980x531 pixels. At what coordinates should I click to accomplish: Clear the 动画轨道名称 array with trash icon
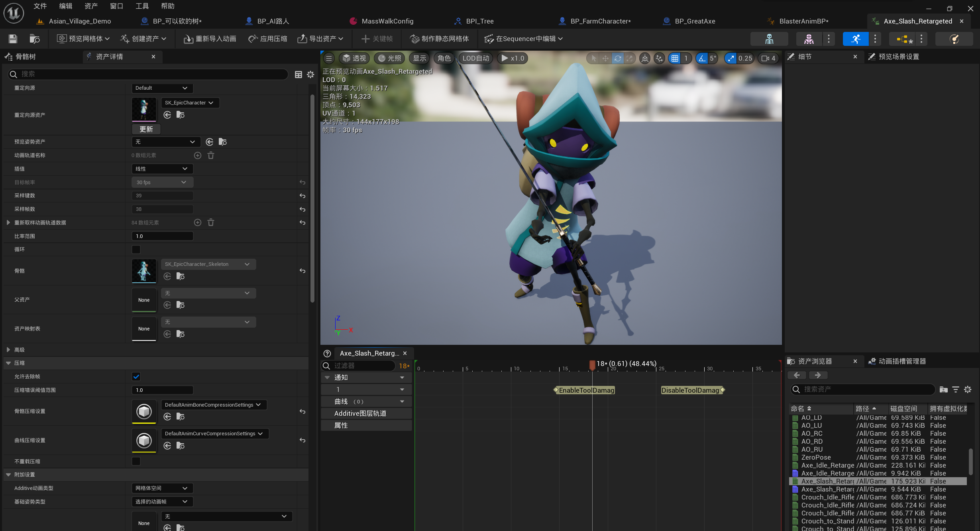pyautogui.click(x=211, y=155)
